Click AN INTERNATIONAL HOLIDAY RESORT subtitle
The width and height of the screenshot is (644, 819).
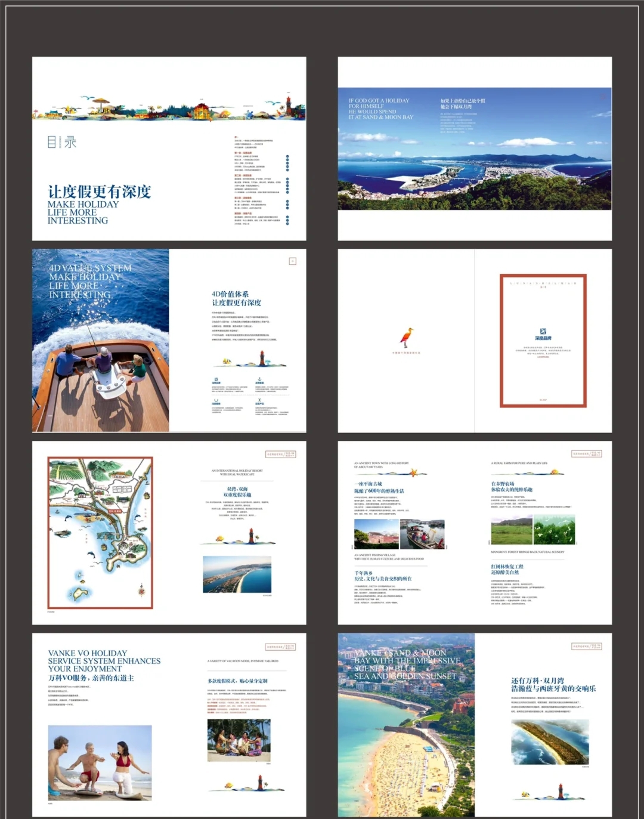tap(237, 472)
